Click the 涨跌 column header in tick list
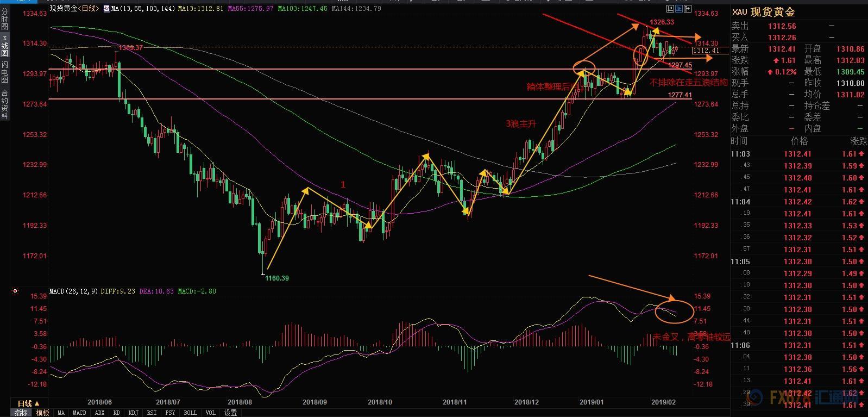The height and width of the screenshot is (417, 868). [x=859, y=141]
